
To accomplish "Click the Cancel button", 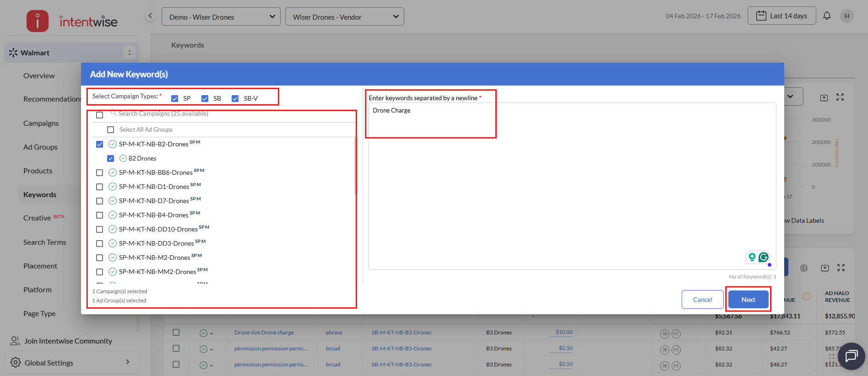I will click(x=702, y=300).
